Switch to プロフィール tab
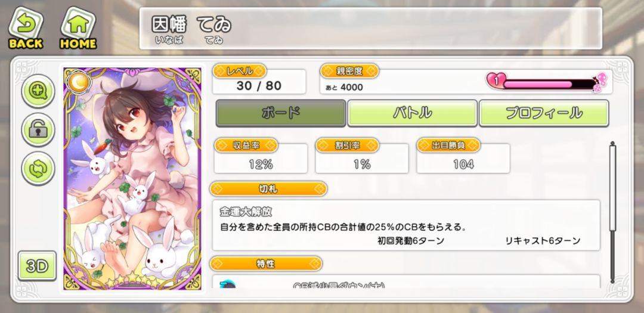This screenshot has height=313, width=644. click(x=544, y=113)
